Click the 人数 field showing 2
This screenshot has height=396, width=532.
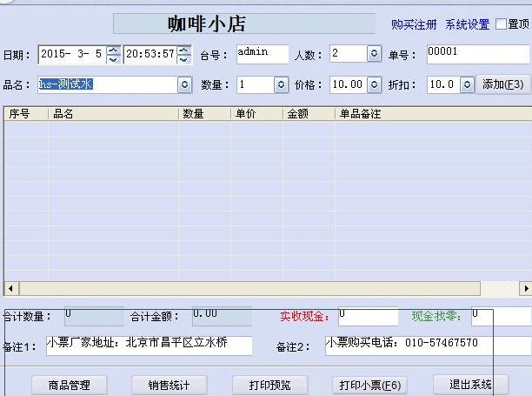349,54
